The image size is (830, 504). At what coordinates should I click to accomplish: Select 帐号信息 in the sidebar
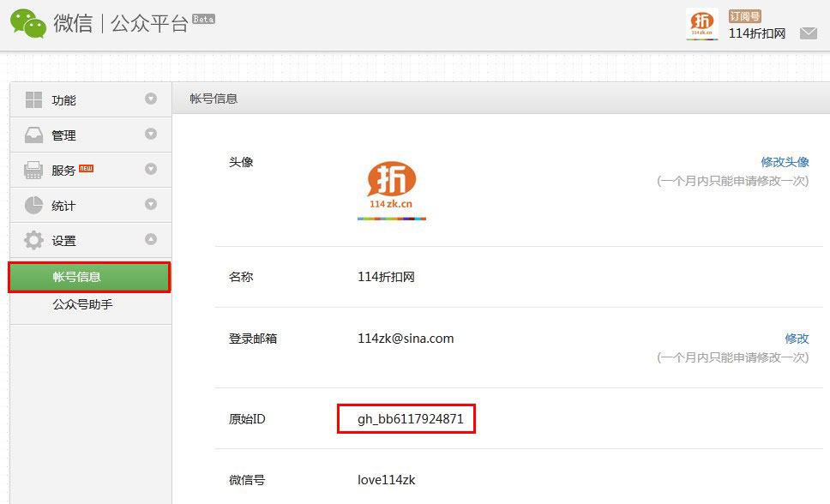(89, 277)
